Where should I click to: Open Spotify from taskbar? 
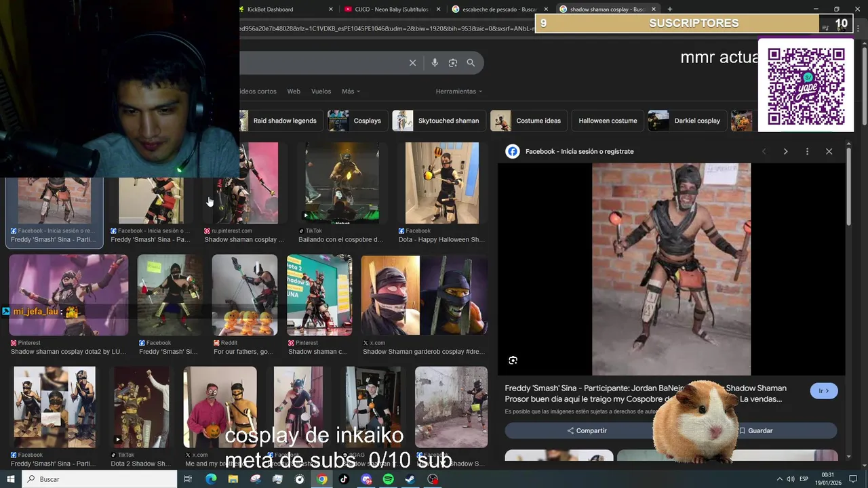click(389, 479)
